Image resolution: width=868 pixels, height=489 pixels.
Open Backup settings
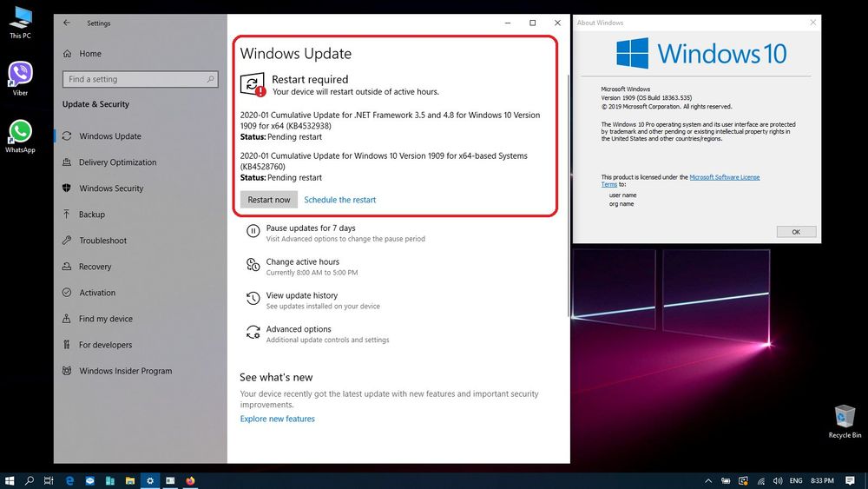91,215
